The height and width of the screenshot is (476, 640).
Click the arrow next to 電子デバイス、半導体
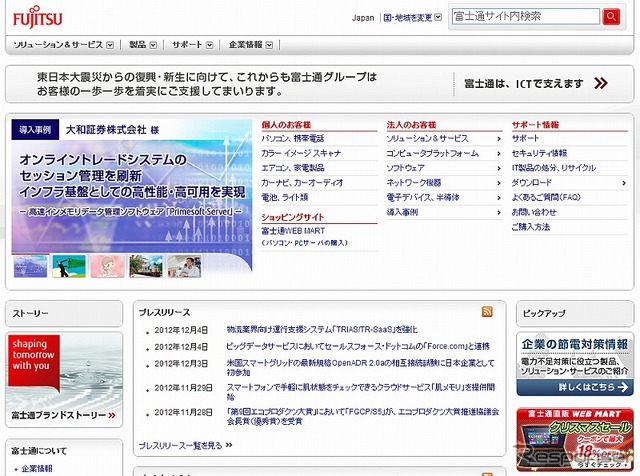(499, 198)
